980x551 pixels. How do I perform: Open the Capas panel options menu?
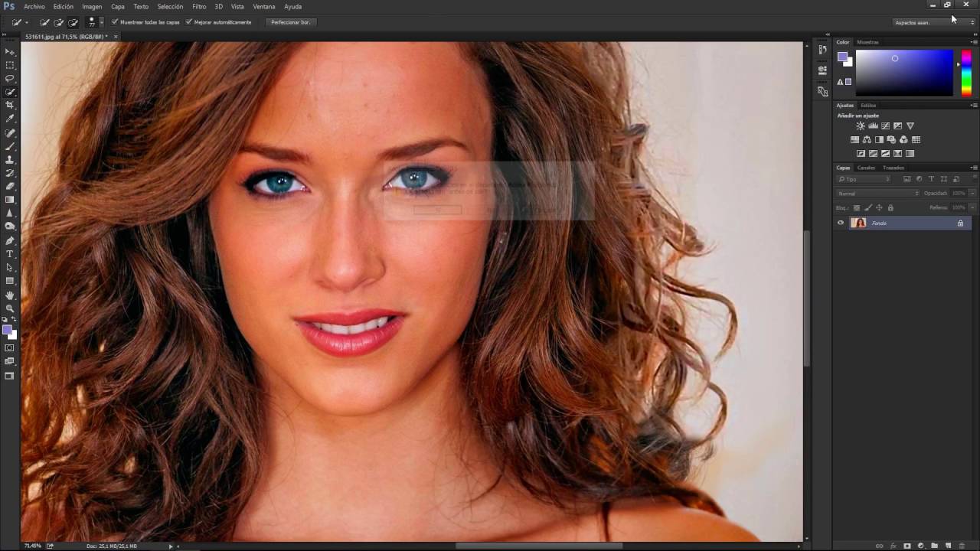coord(974,168)
